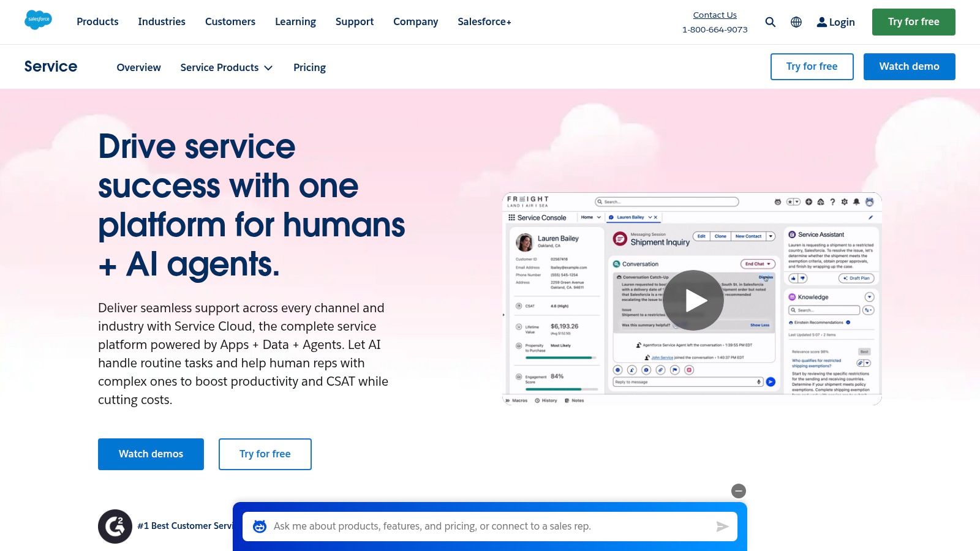Click the Service Console video thumbnail
980x551 pixels.
click(692, 299)
